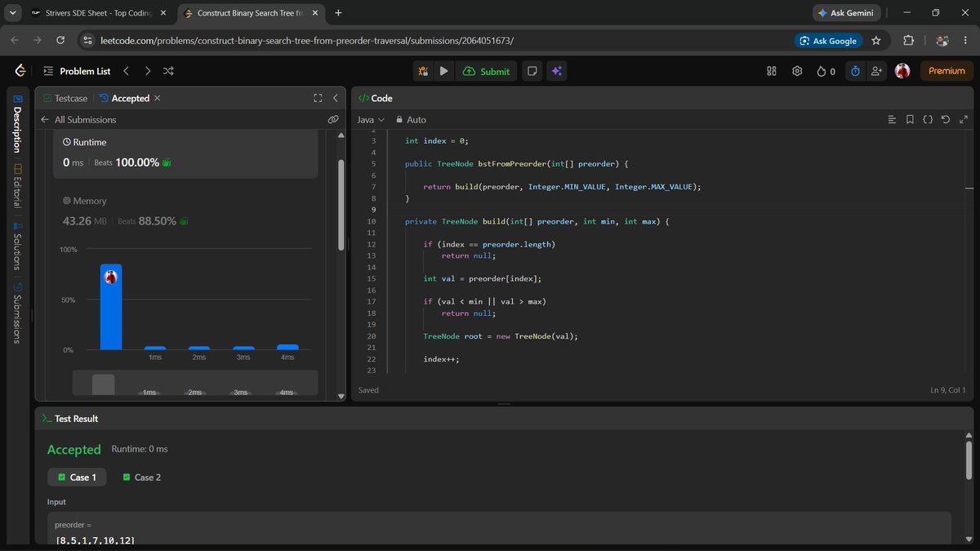Click the bookmark icon in code editor
Viewport: 980px width, 551px height.
910,119
